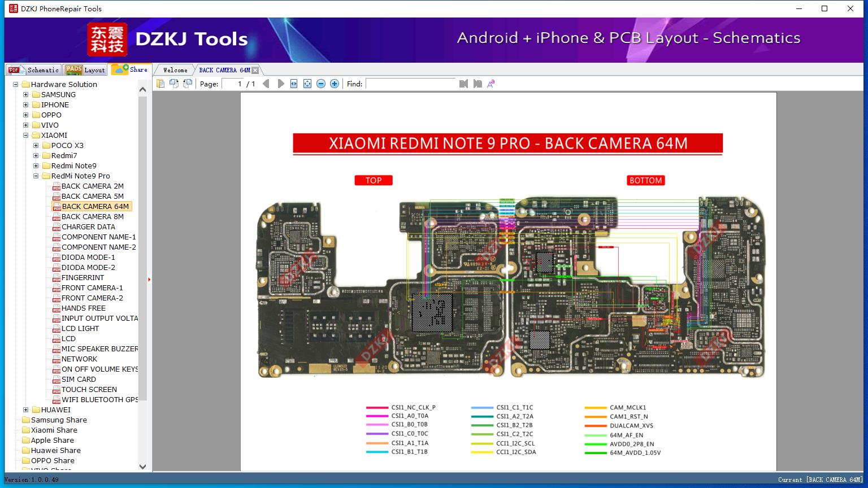This screenshot has width=868, height=488.
Task: Click the Find text box
Action: click(x=411, y=84)
